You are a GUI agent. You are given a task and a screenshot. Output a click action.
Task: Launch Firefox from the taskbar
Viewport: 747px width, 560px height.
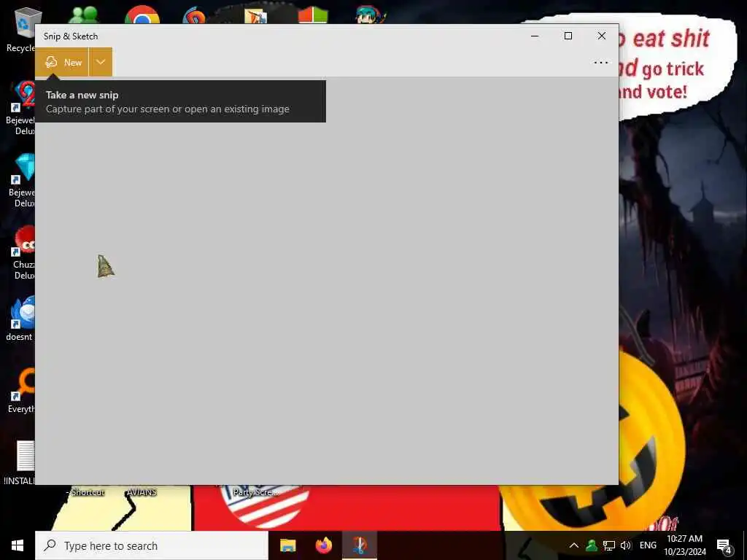tap(324, 545)
